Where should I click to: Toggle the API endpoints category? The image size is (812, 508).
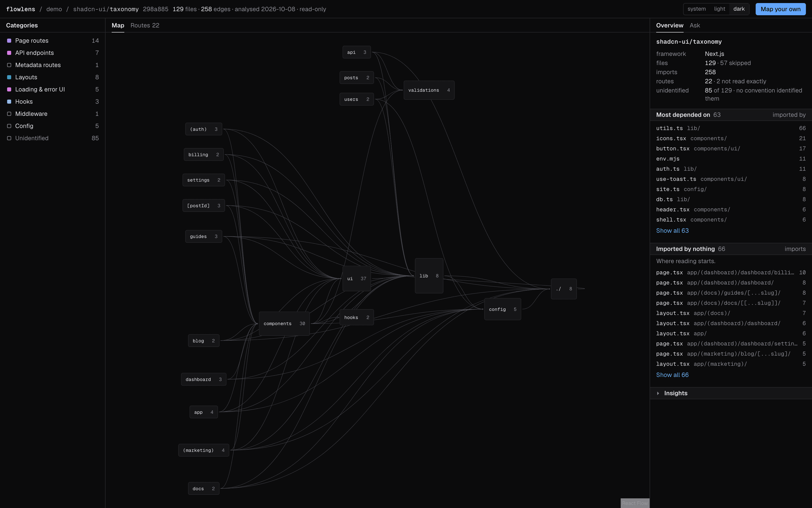pos(53,53)
